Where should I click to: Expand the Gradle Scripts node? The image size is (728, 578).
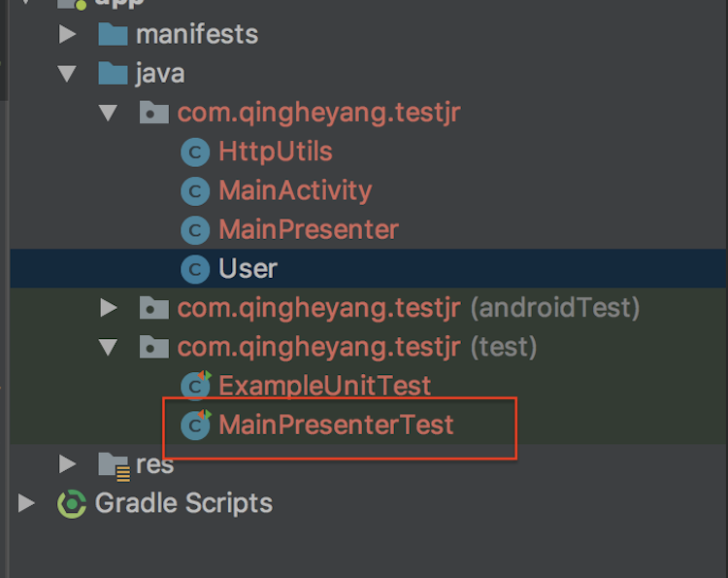point(26,503)
